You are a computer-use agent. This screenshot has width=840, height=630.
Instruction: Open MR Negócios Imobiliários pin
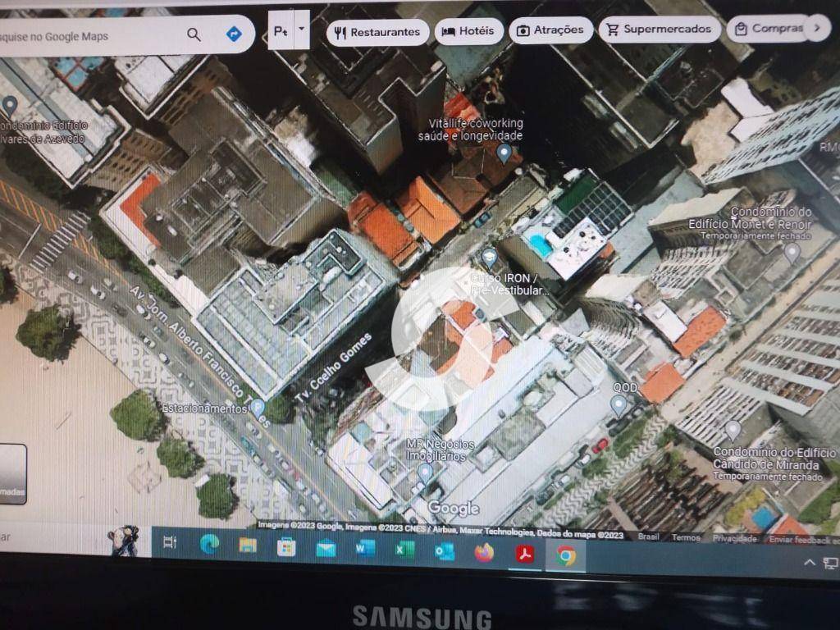[425, 473]
